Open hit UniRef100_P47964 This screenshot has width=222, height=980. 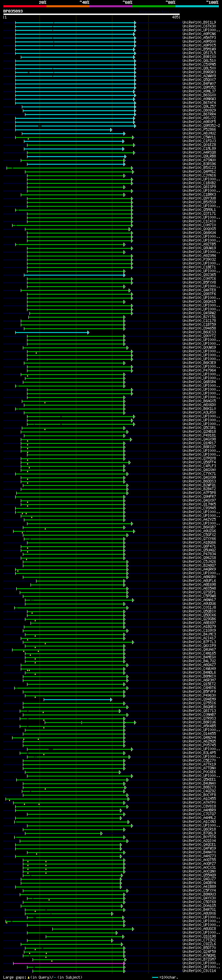[199, 371]
